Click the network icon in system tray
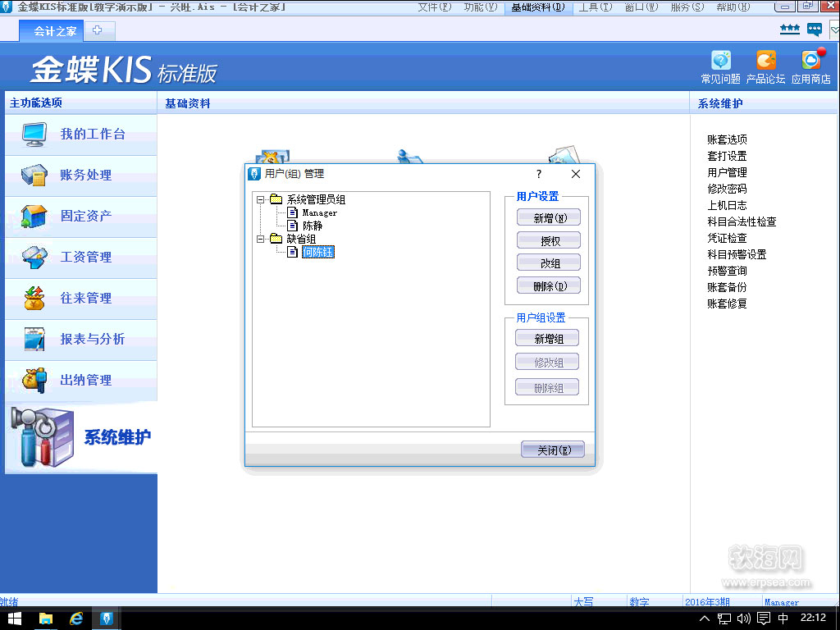 pyautogui.click(x=724, y=619)
